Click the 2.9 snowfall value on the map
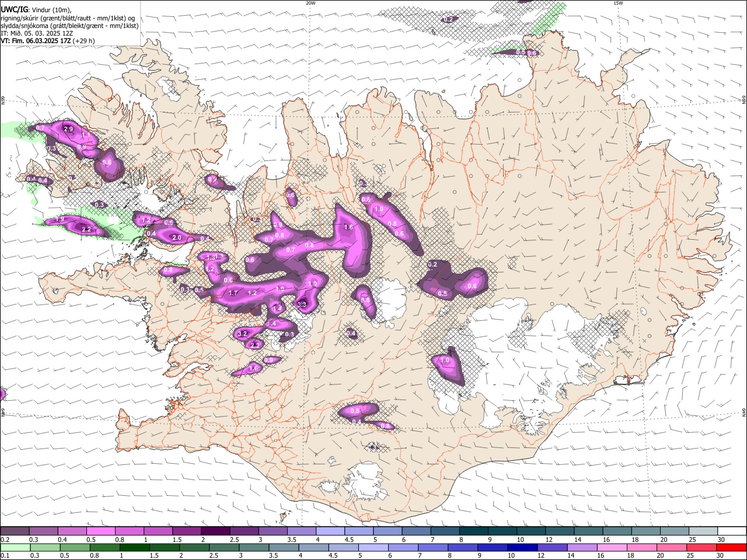This screenshot has width=747, height=560. pyautogui.click(x=68, y=129)
